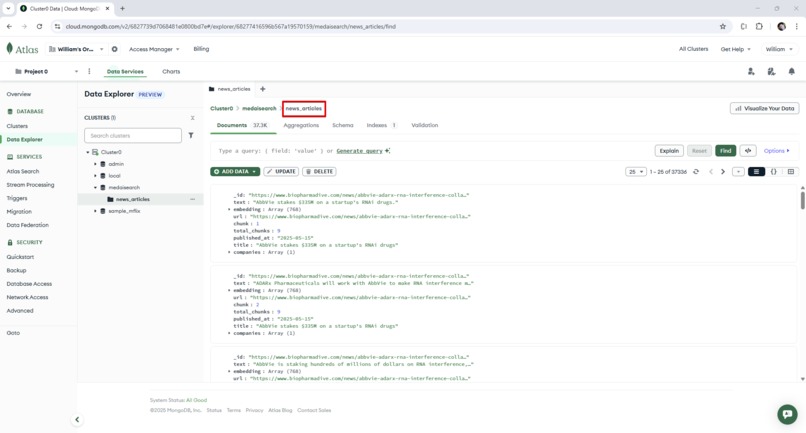
Task: Expand the admin database node
Action: click(95, 164)
